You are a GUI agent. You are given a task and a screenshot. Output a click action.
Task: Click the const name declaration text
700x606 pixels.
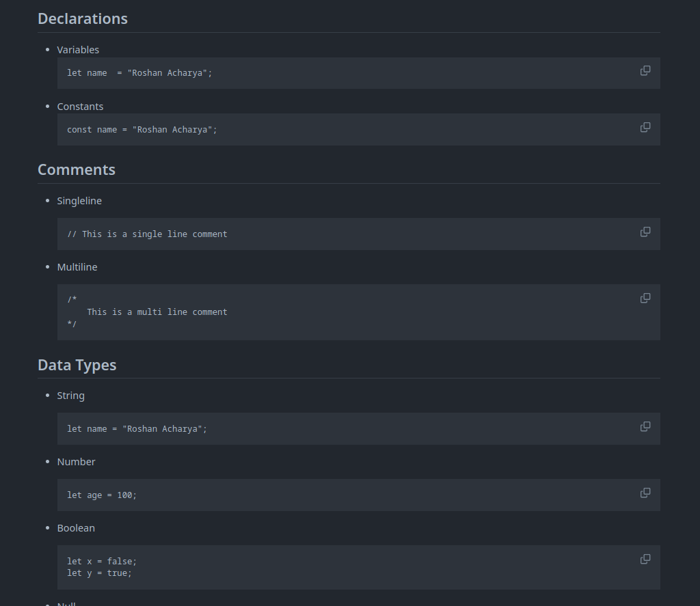pos(142,129)
